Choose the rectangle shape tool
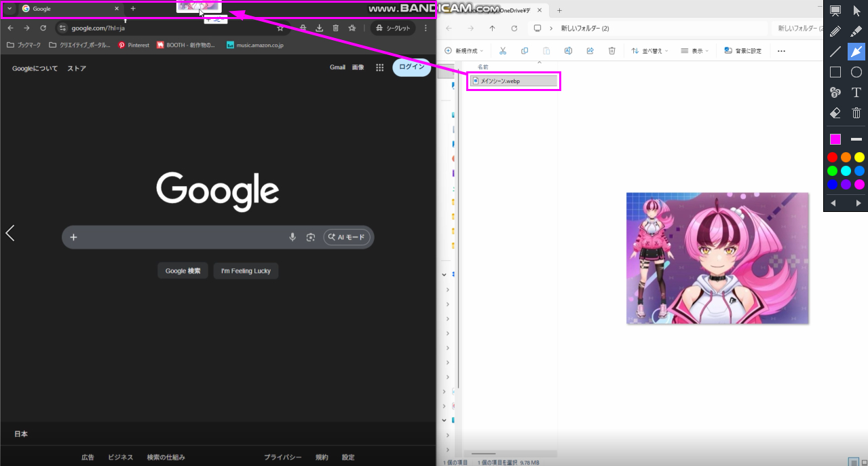This screenshot has height=466, width=868. click(x=835, y=72)
